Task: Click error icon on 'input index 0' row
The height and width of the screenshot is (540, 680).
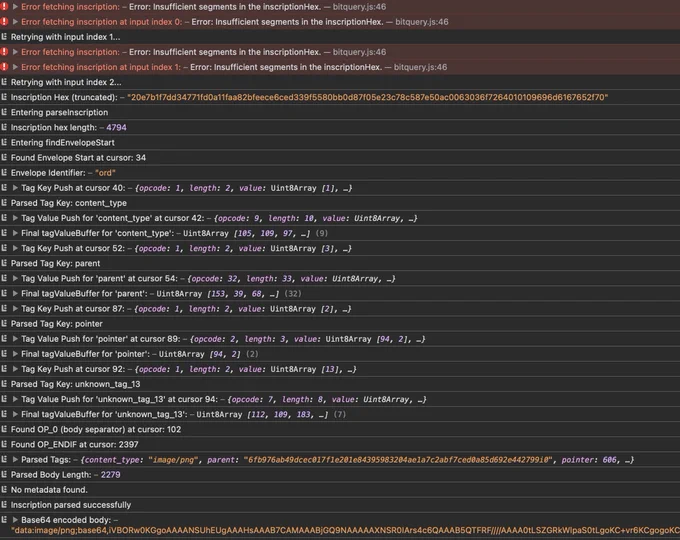Action: point(4,21)
